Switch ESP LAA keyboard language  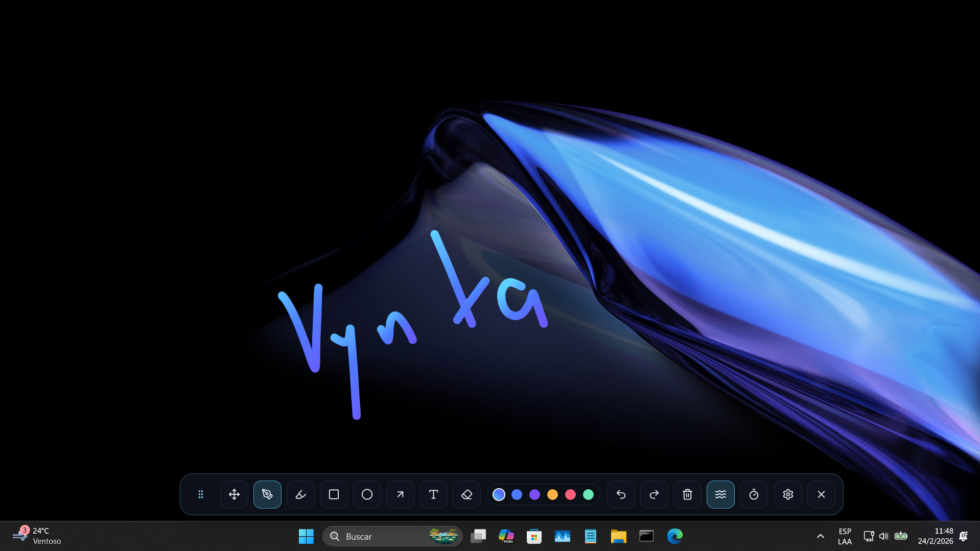845,536
